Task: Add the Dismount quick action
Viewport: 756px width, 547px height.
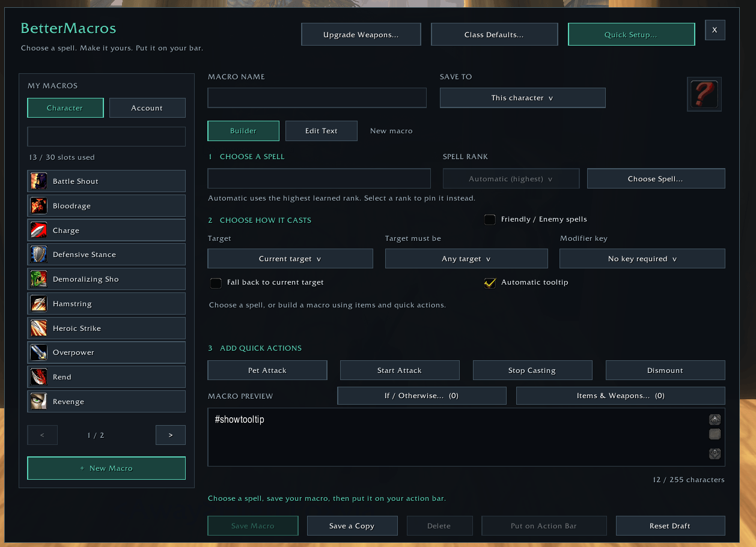Action: 665,370
